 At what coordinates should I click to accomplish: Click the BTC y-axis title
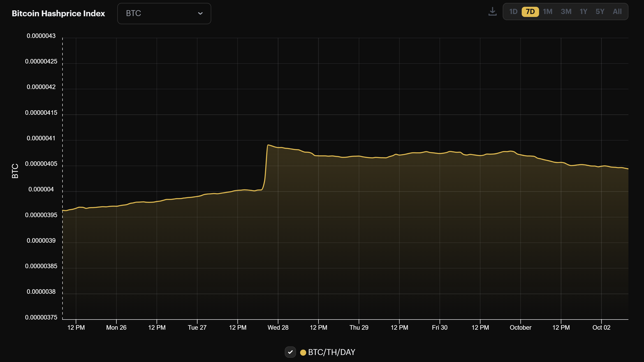[15, 171]
